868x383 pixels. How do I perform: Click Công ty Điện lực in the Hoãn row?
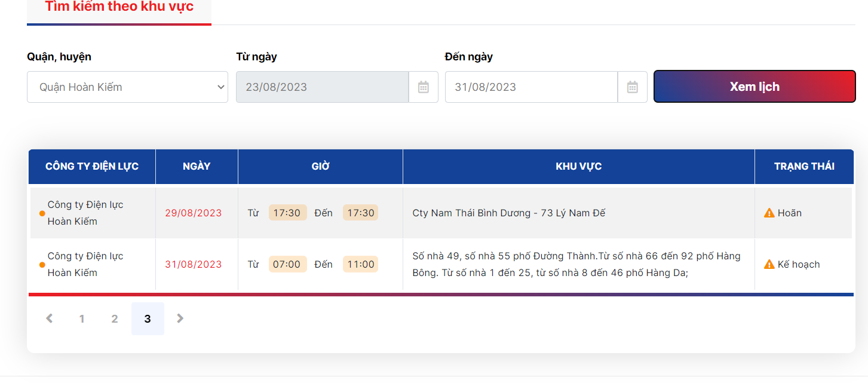pyautogui.click(x=85, y=213)
